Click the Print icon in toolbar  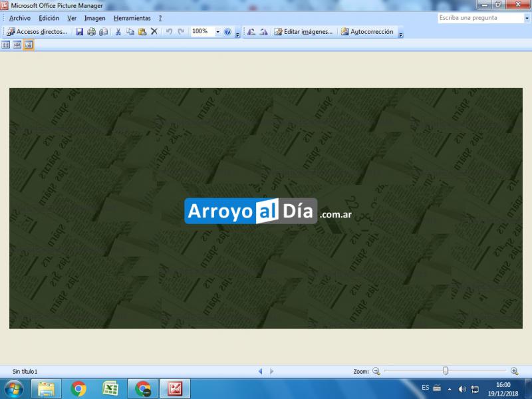(x=91, y=32)
